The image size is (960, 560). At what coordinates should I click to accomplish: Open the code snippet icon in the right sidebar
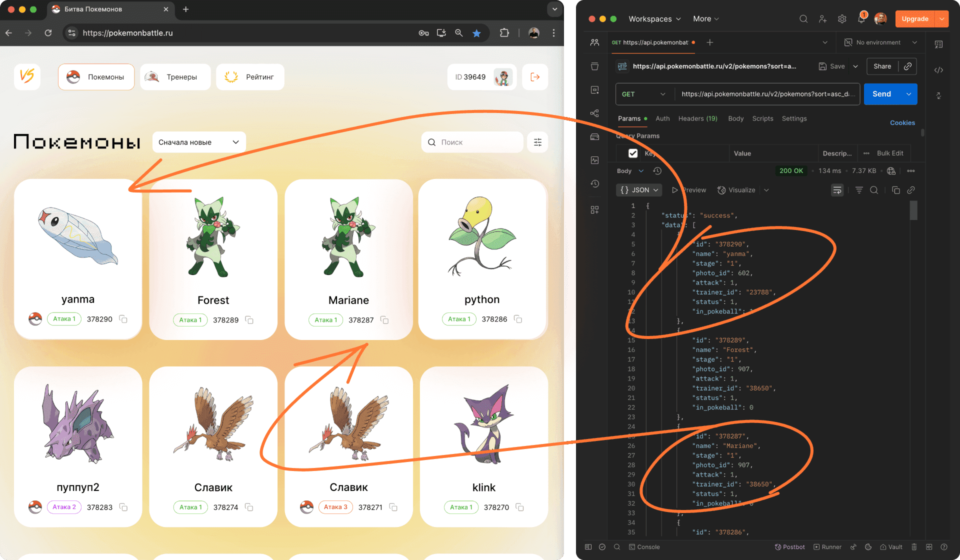click(x=938, y=70)
